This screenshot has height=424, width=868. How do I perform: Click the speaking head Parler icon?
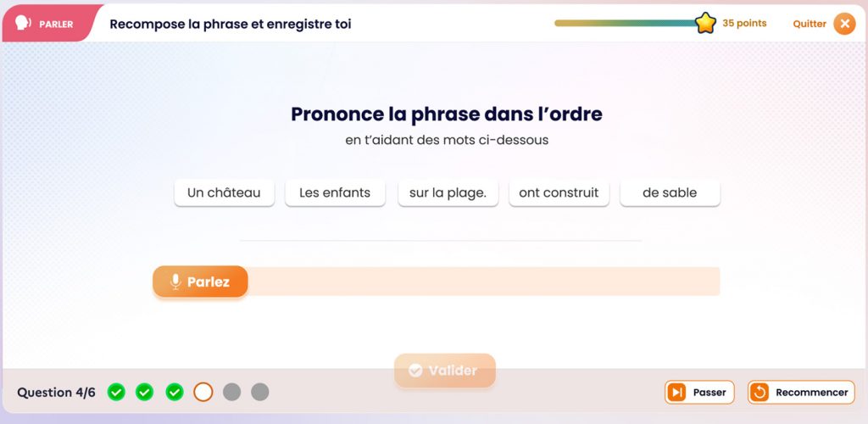(x=23, y=24)
